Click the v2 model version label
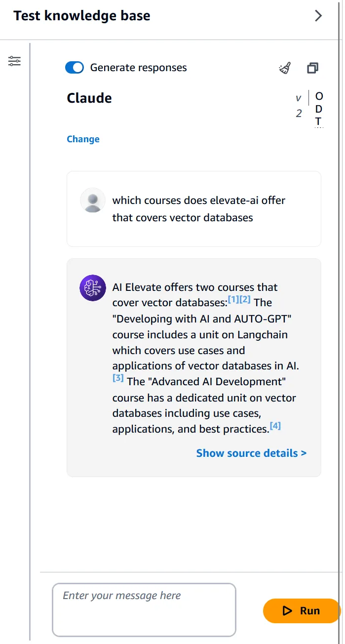Viewport: 345px width, 644px height. pos(299,106)
